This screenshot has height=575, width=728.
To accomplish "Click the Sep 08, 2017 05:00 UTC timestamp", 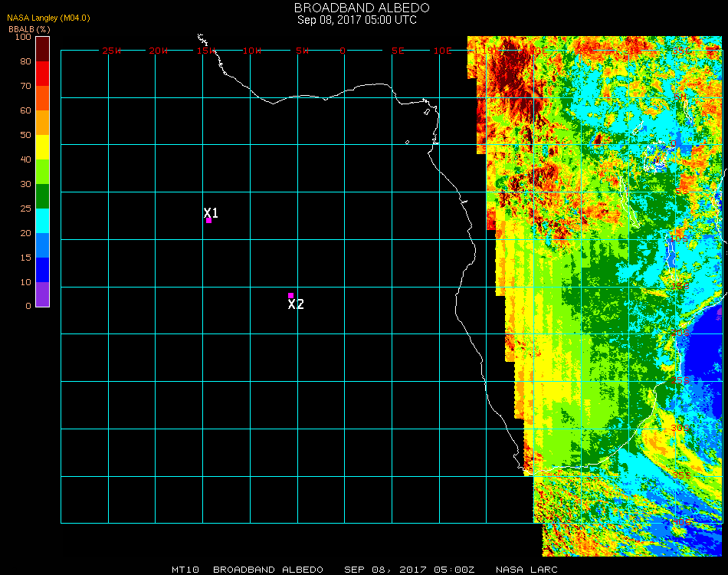I will [357, 20].
